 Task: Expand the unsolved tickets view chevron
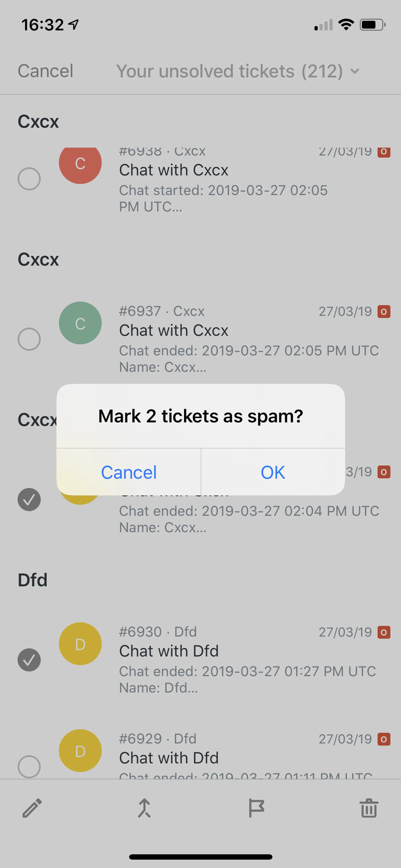pos(354,71)
